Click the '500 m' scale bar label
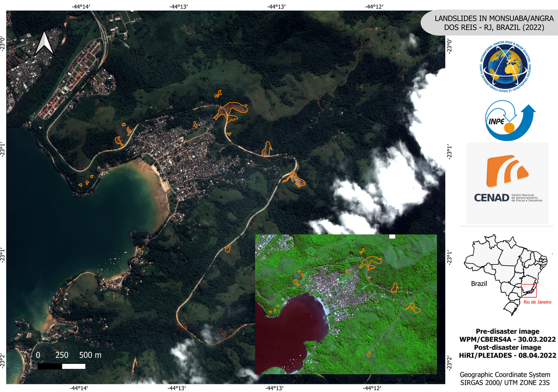This screenshot has height=392, width=558. pos(90,355)
